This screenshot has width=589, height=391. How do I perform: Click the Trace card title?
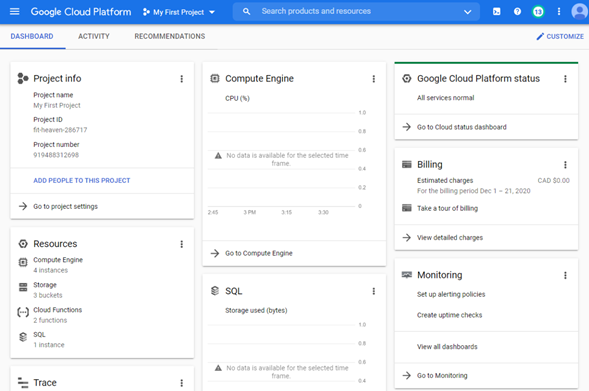tap(45, 383)
